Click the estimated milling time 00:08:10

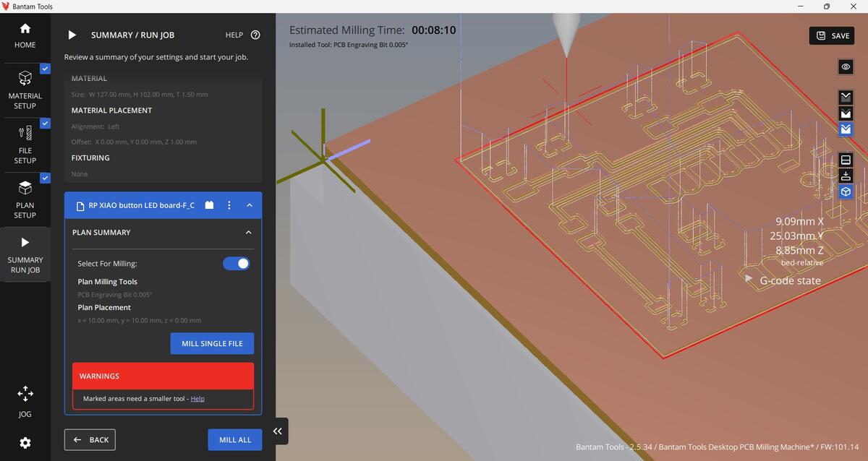coord(434,30)
